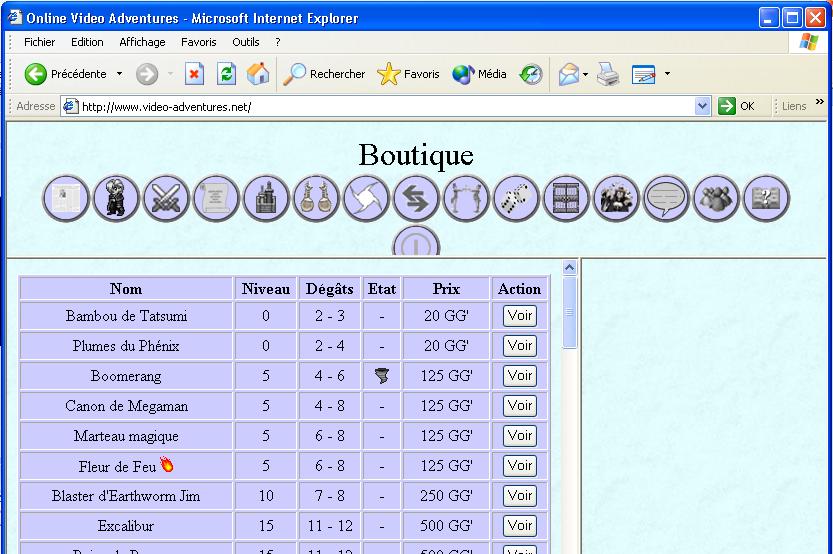This screenshot has height=554, width=833.
Task: Click the mail envelope toolbar icon
Action: pos(568,74)
